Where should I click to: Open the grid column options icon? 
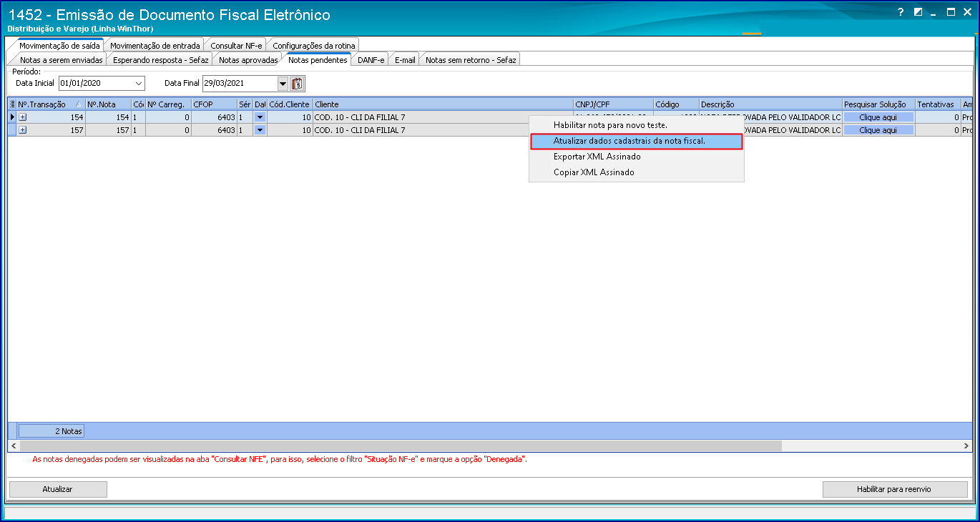(12, 104)
